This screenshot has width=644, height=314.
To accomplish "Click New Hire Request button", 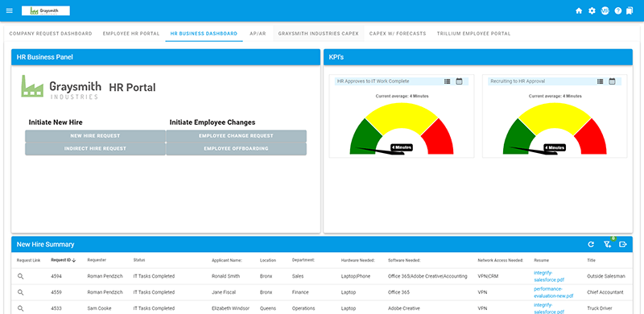I will [95, 136].
